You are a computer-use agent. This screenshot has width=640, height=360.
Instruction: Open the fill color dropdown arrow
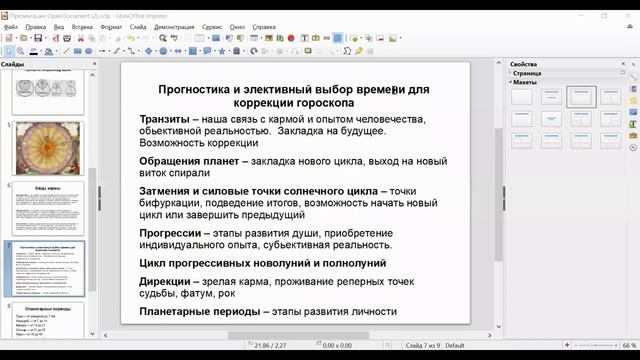tap(56, 51)
